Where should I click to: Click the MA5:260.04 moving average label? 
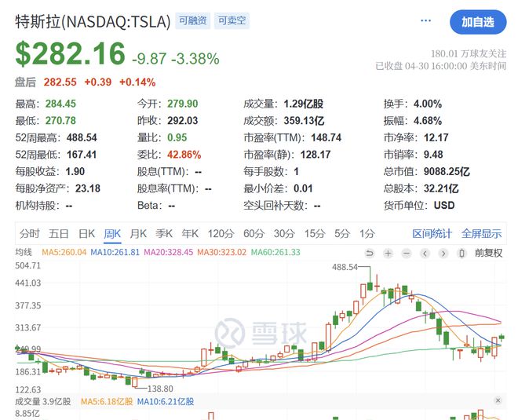coord(64,253)
